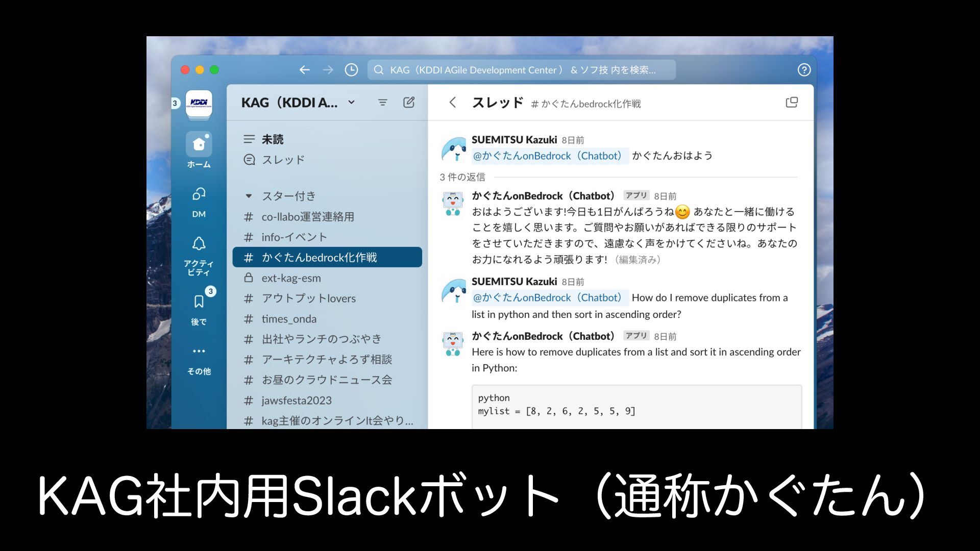Click the filter icon beside workspace name
This screenshot has height=551, width=980.
click(382, 103)
